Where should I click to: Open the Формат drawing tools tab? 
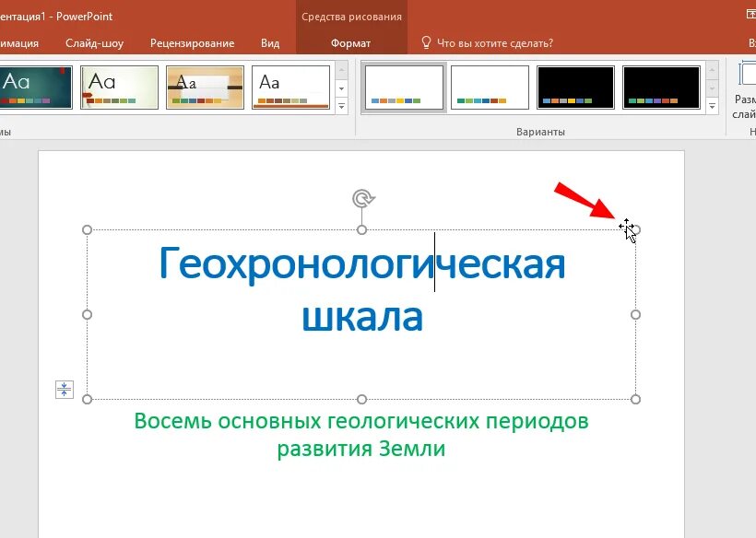(350, 43)
